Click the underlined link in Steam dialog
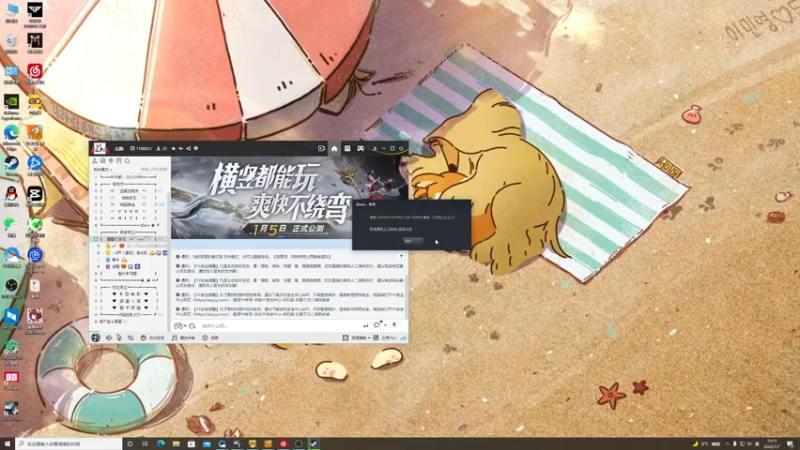 (x=391, y=229)
